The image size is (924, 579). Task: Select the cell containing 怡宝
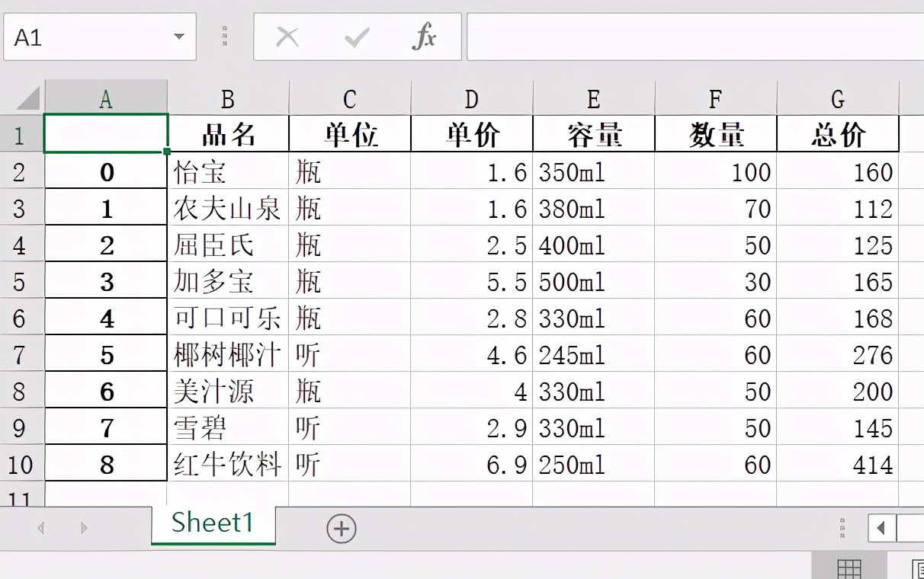[x=228, y=171]
